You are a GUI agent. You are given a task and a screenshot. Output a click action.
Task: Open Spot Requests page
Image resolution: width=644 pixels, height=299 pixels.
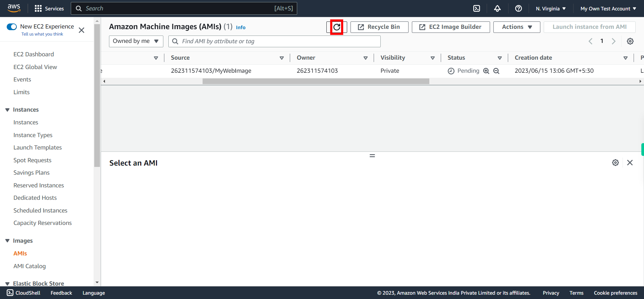(33, 160)
